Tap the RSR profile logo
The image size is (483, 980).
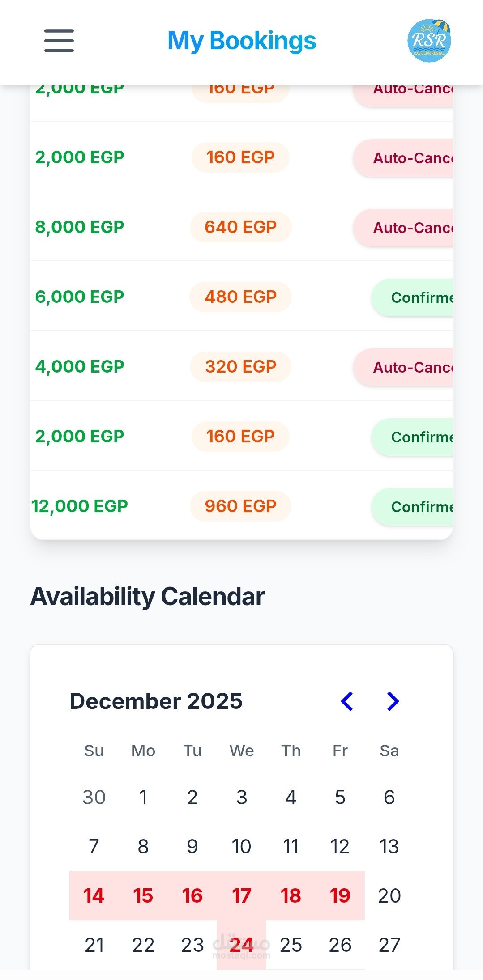[x=429, y=41]
